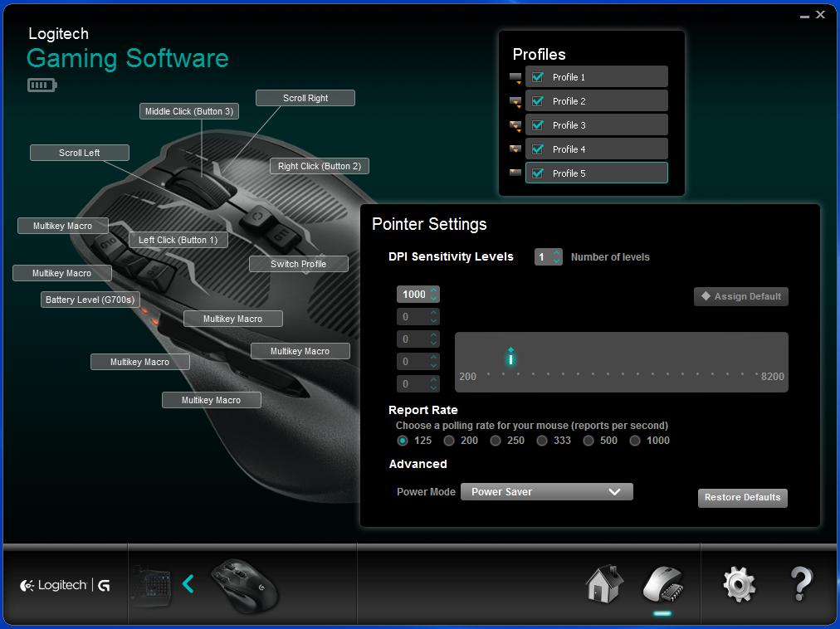Select the 500 report rate option
The width and height of the screenshot is (840, 629).
(588, 441)
